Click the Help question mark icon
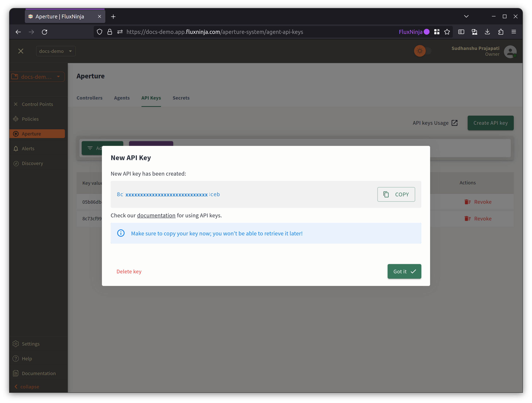This screenshot has width=532, height=403. click(16, 359)
